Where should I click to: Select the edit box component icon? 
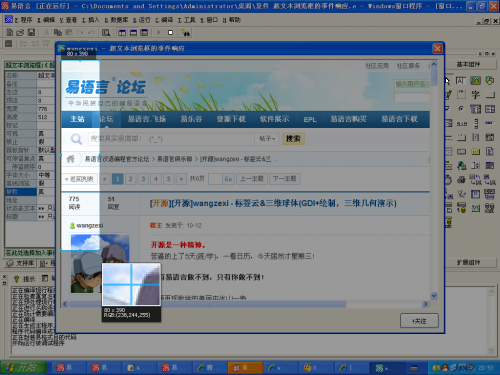tap(461, 80)
